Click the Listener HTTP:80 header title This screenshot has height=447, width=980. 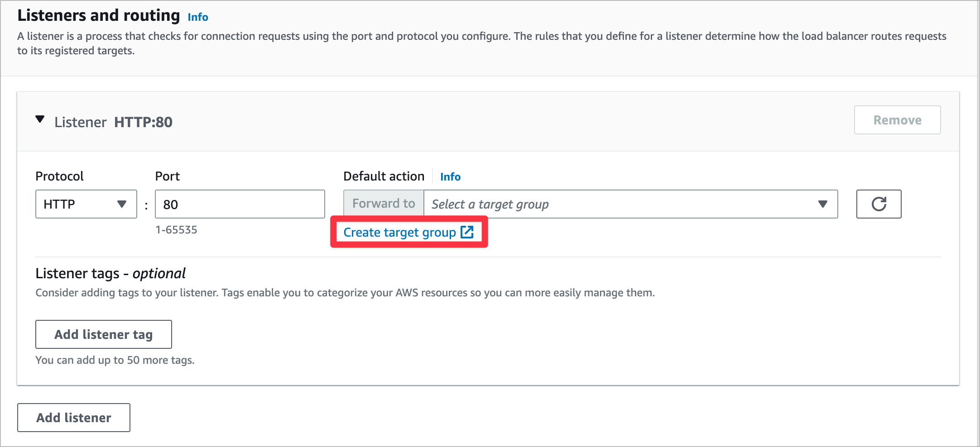(113, 122)
